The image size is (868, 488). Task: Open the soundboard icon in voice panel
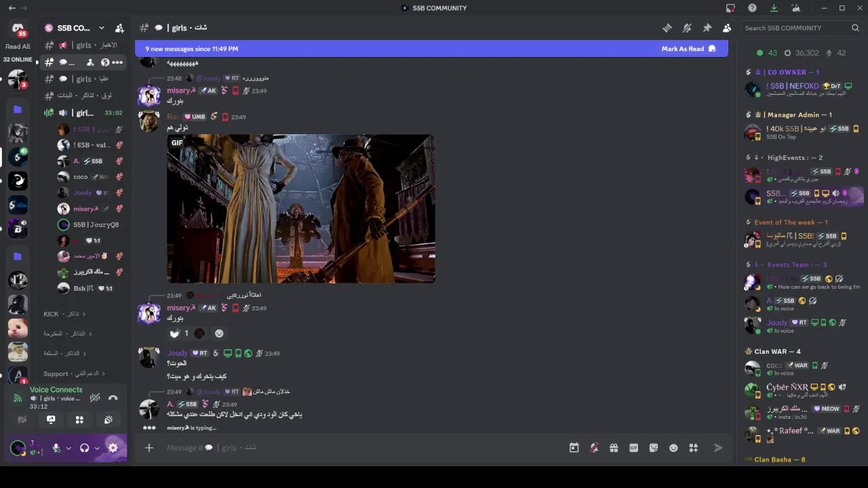pyautogui.click(x=108, y=420)
